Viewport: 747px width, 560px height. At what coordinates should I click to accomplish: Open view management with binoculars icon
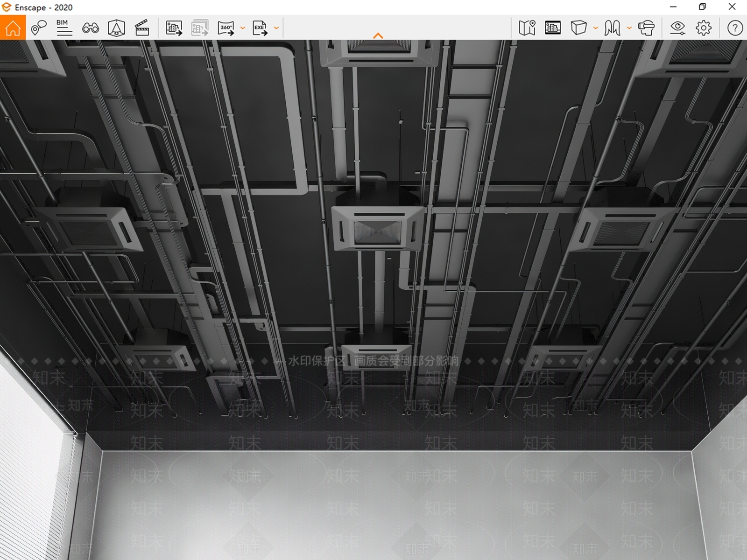(90, 28)
